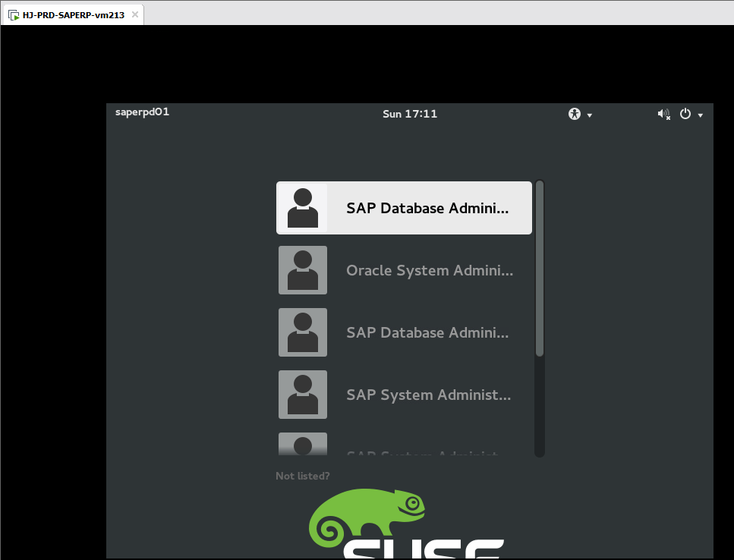Select the highlighted SAP Database Admini... user
This screenshot has width=734, height=560.
point(404,208)
